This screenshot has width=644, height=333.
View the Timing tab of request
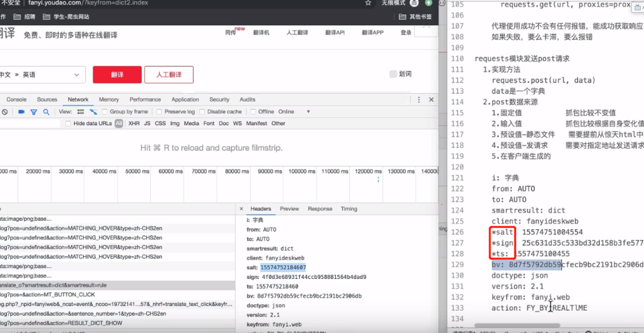pos(349,209)
